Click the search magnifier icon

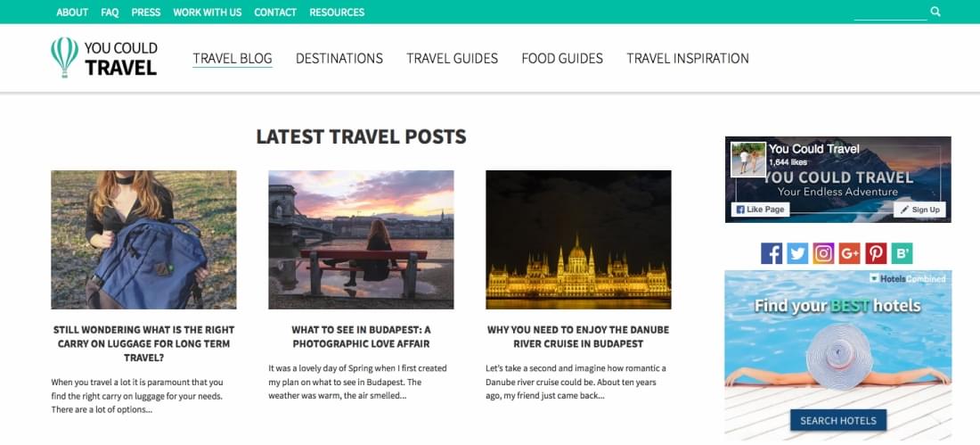935,12
